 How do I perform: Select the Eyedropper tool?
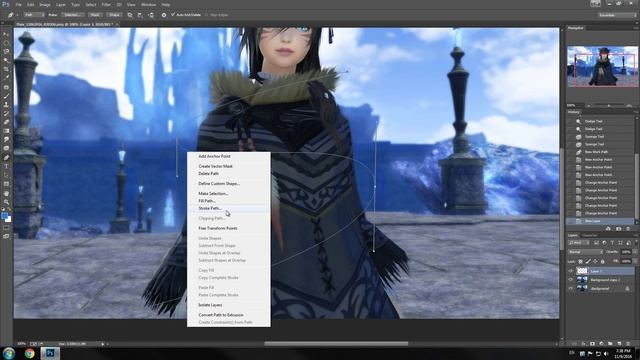(6, 77)
